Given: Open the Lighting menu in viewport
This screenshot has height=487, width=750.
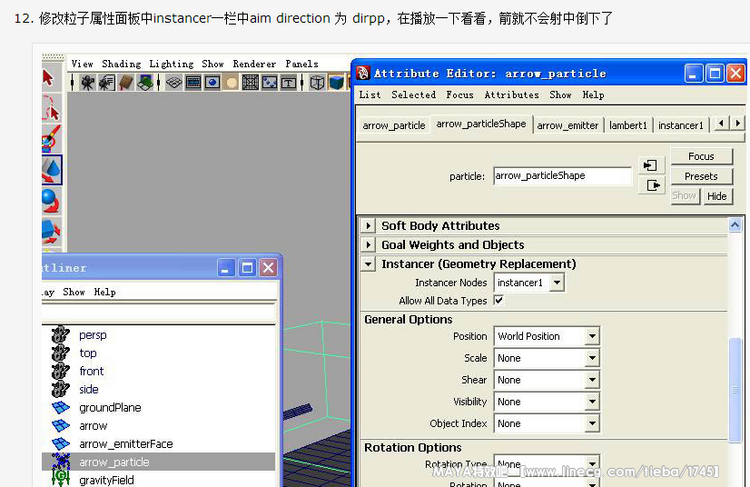Looking at the screenshot, I should (x=171, y=64).
